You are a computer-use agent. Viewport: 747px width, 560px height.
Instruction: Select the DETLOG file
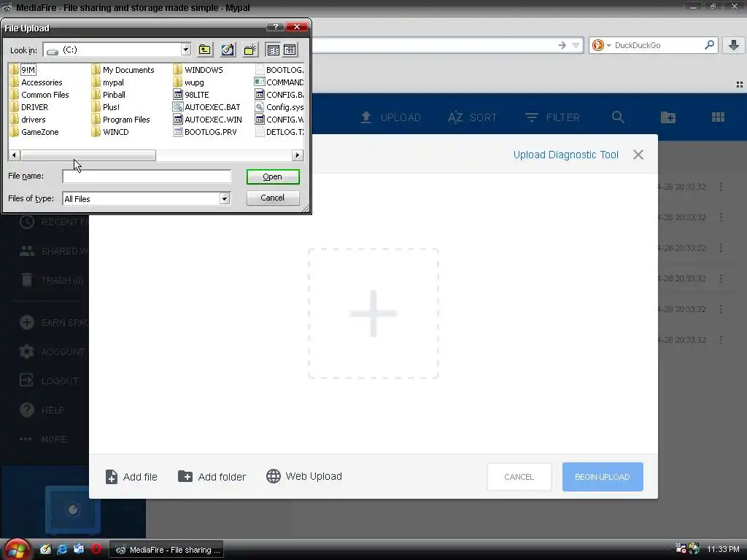click(x=279, y=132)
